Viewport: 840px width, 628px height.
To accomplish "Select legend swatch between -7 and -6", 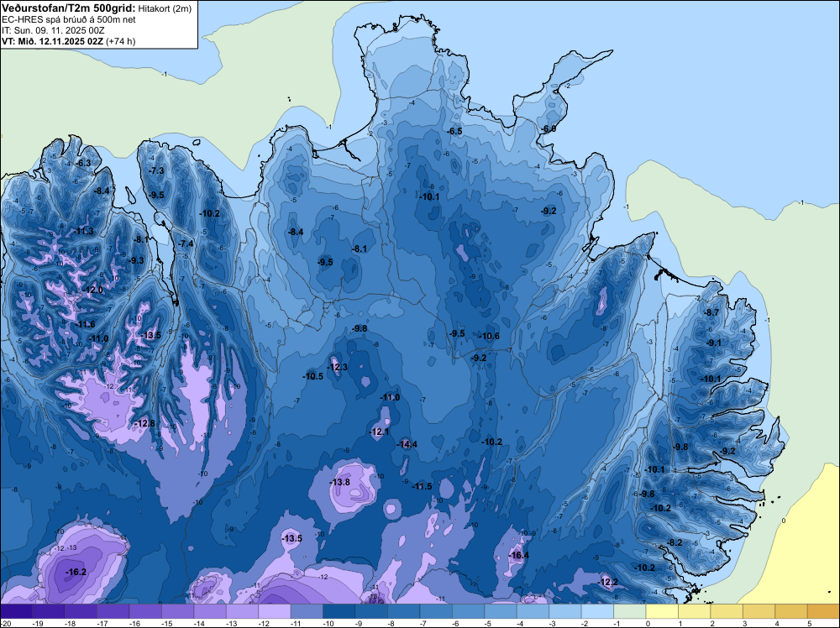I will click(436, 611).
